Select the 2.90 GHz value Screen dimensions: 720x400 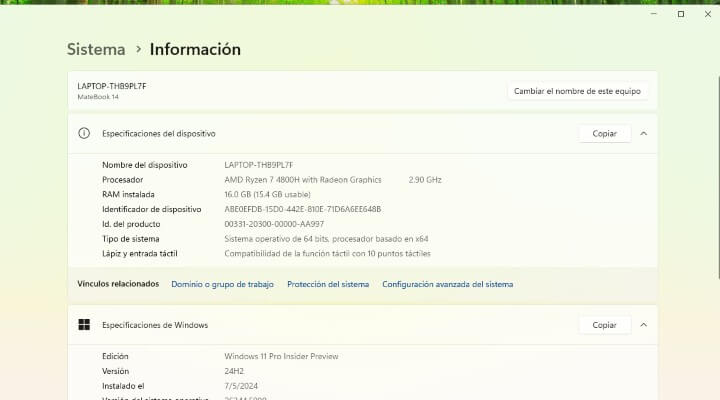(x=425, y=180)
